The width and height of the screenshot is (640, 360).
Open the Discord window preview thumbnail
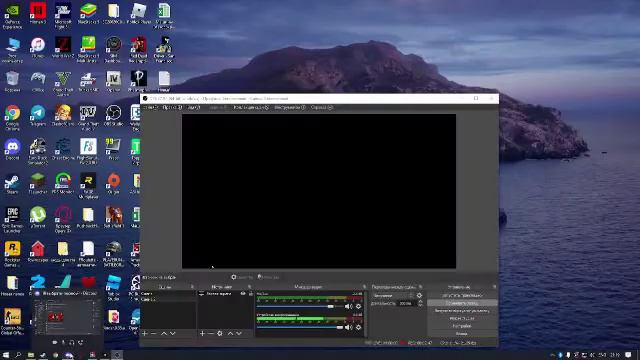[67, 318]
